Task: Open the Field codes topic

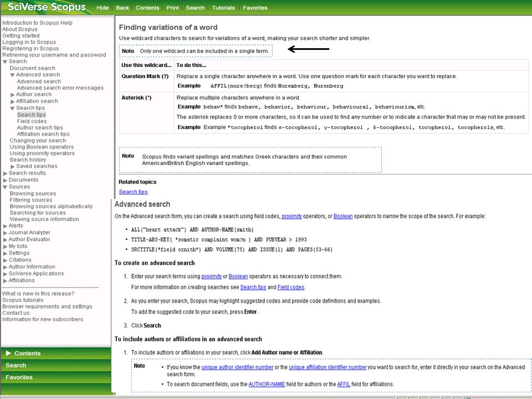Action: coord(32,121)
